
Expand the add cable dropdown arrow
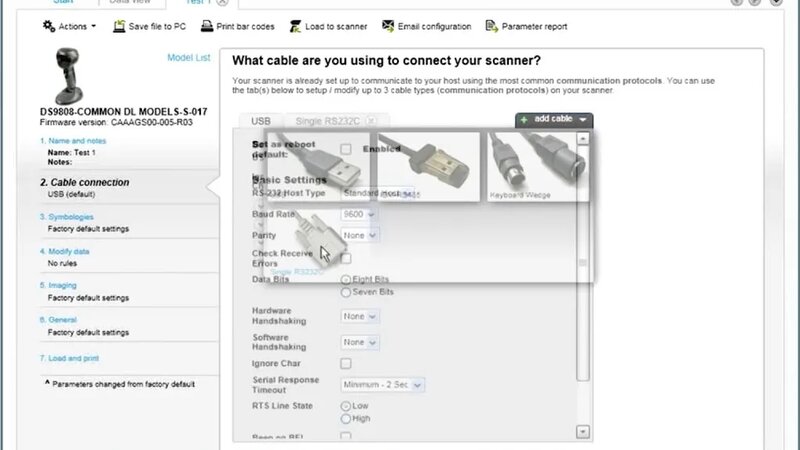pos(583,119)
